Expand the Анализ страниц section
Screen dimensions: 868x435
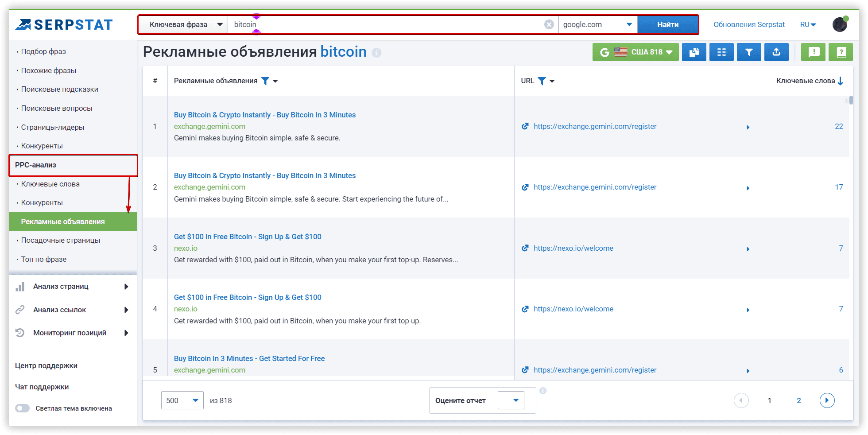[126, 287]
